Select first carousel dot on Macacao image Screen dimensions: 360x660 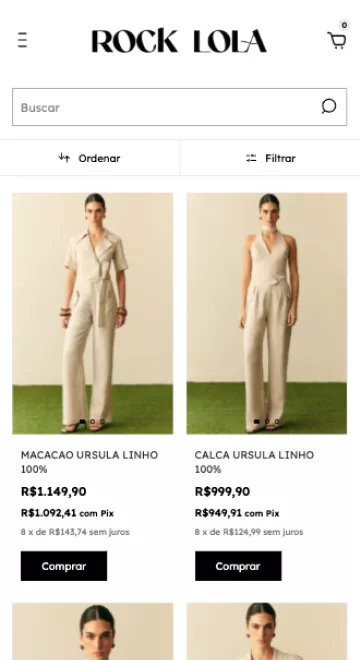click(83, 421)
